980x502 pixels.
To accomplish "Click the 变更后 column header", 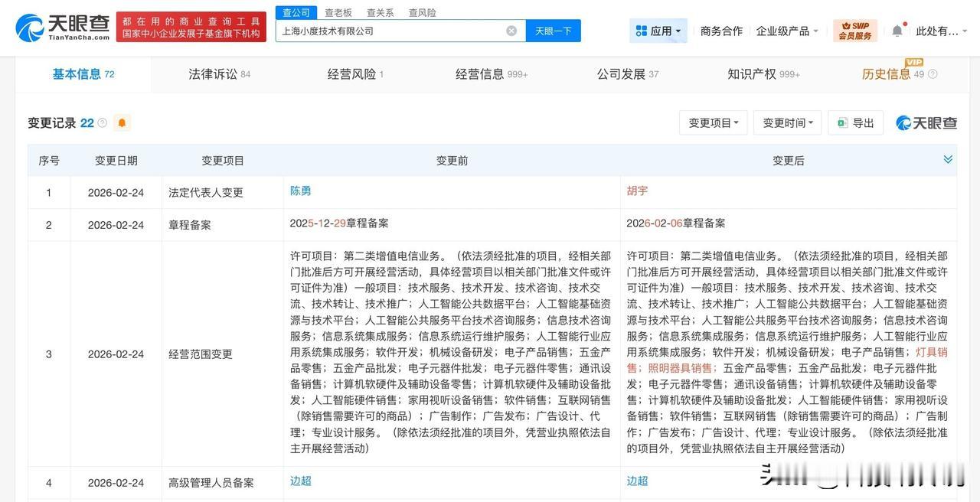I will 789,161.
